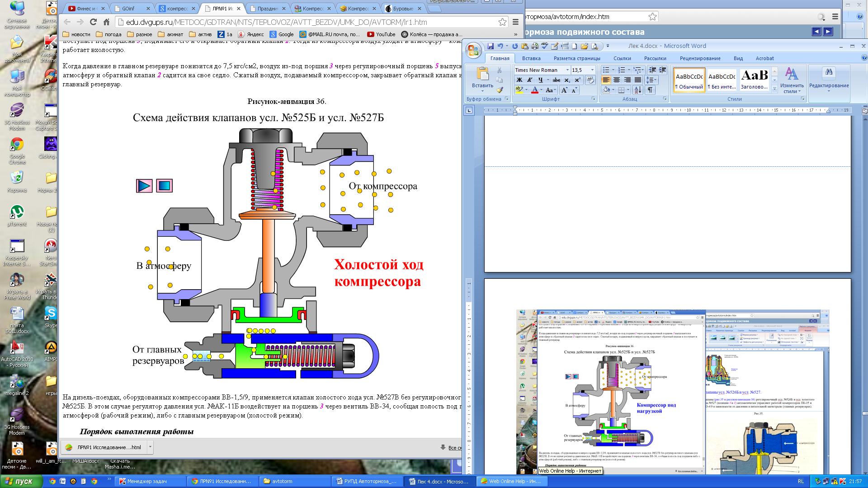Set paragraph alignment to center
The height and width of the screenshot is (488, 868).
coord(617,80)
